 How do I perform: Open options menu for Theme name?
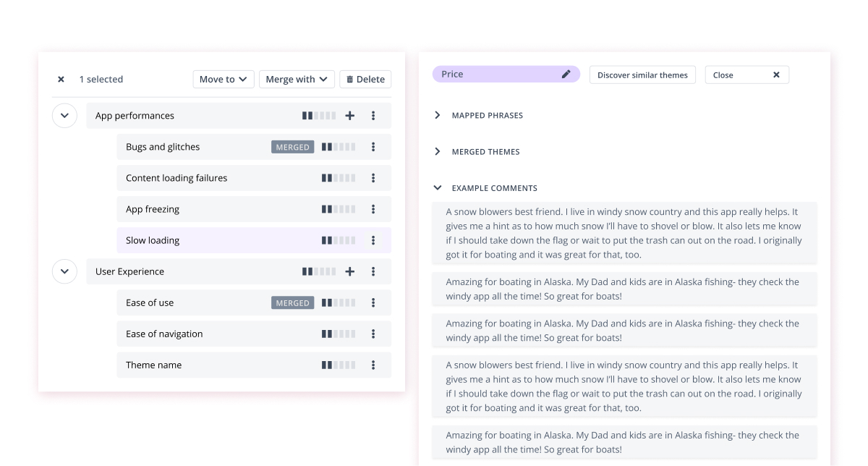click(373, 365)
